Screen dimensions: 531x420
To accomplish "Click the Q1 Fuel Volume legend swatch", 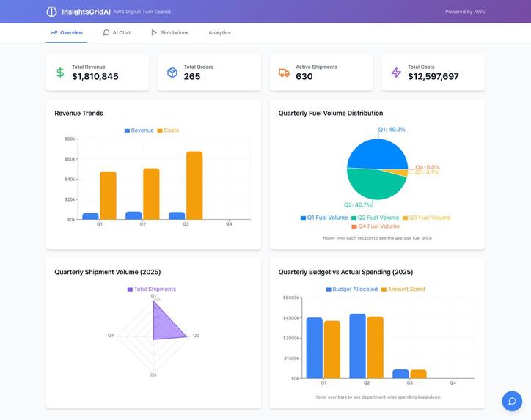I will coord(303,218).
